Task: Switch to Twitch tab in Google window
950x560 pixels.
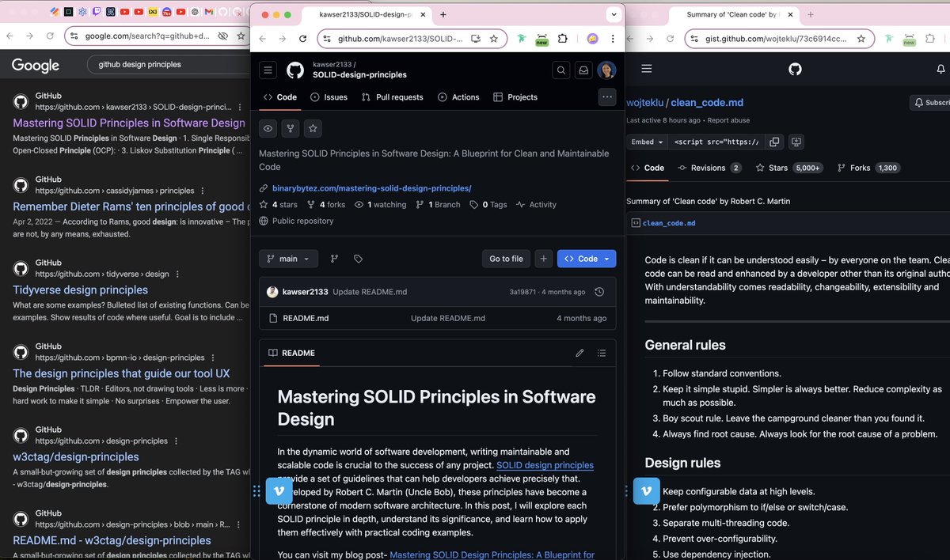Action: (97, 12)
